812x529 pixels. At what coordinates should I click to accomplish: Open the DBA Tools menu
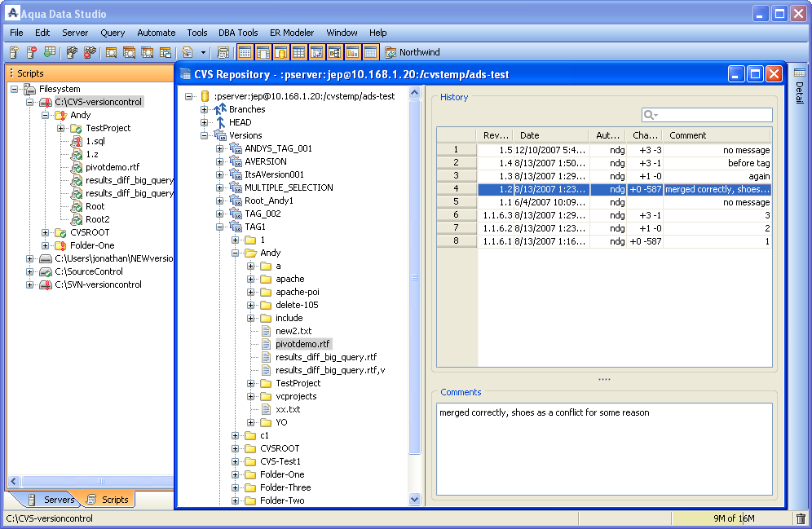(x=237, y=33)
